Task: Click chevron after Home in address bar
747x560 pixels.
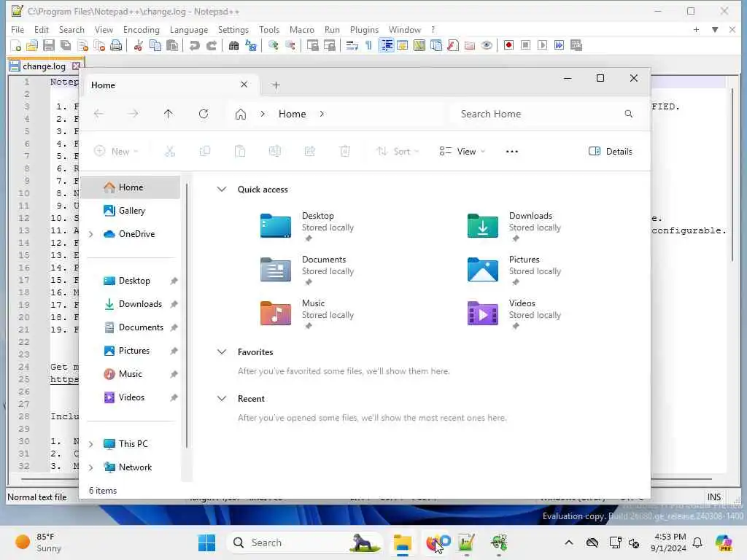Action: tap(322, 114)
